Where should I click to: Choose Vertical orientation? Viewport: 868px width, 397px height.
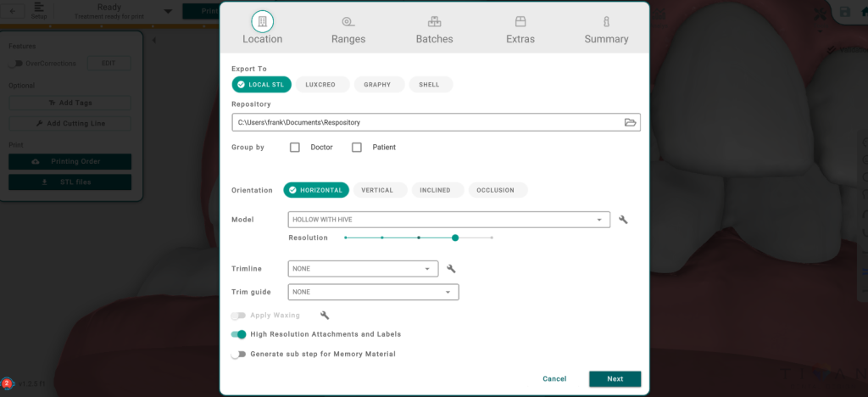click(x=377, y=190)
